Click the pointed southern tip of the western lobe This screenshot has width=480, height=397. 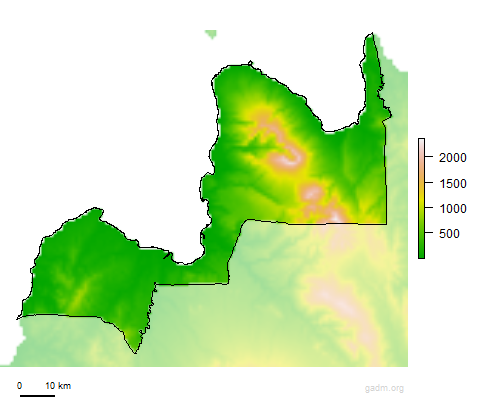click(135, 351)
